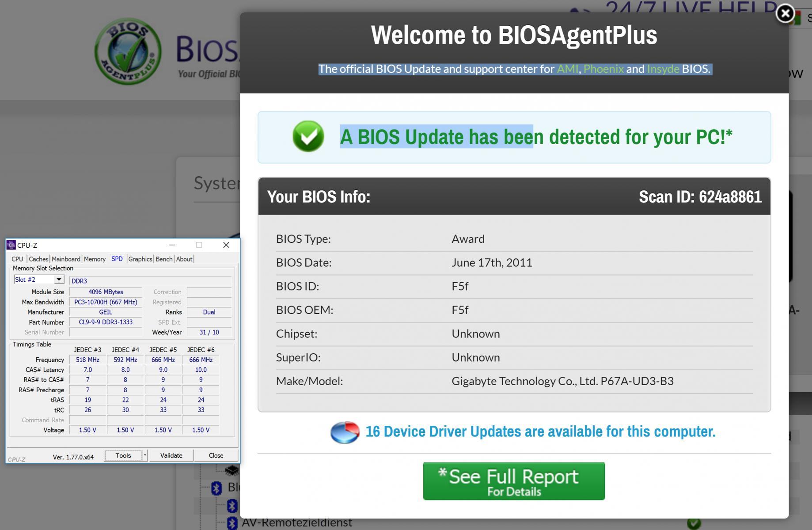The width and height of the screenshot is (812, 530).
Task: Click the BIOS Type Award value
Action: pyautogui.click(x=468, y=239)
